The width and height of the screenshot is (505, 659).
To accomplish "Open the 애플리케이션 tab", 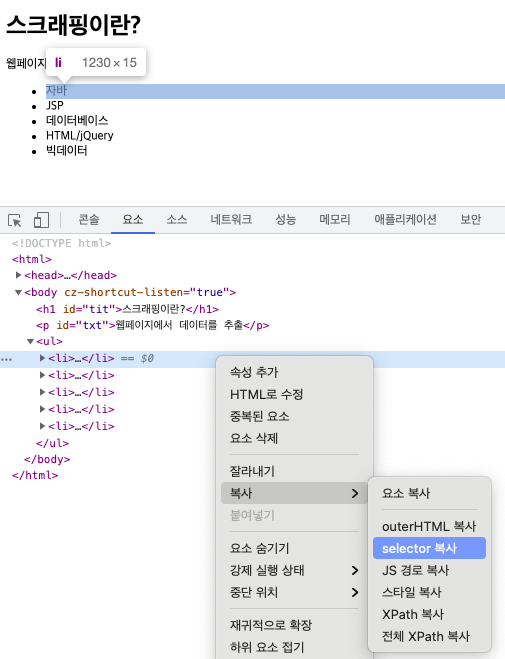I will click(x=405, y=219).
